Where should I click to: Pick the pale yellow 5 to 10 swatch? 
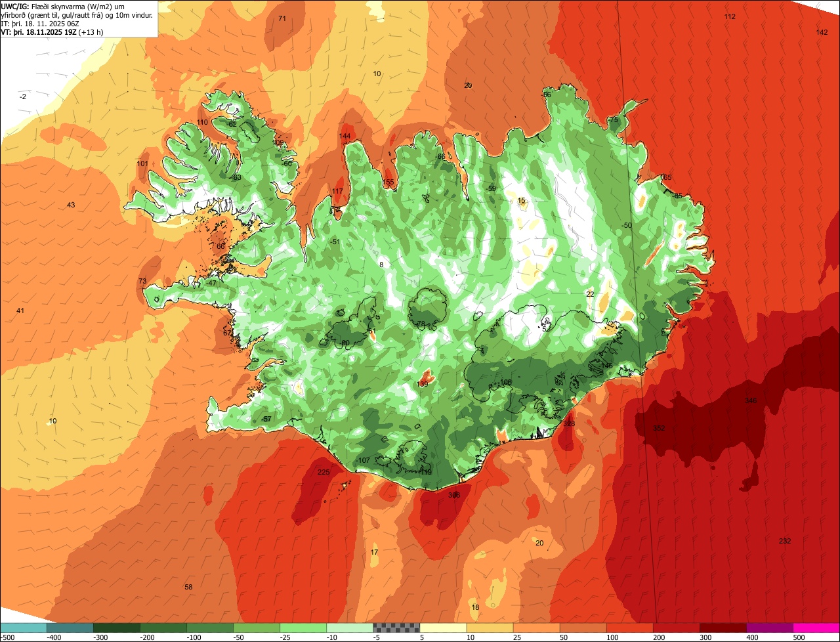[442, 628]
